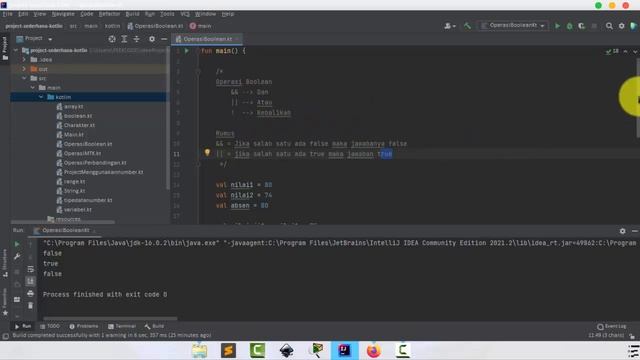This screenshot has width=640, height=360.
Task: Rerun program from Run panel green arrow
Action: pos(17,244)
